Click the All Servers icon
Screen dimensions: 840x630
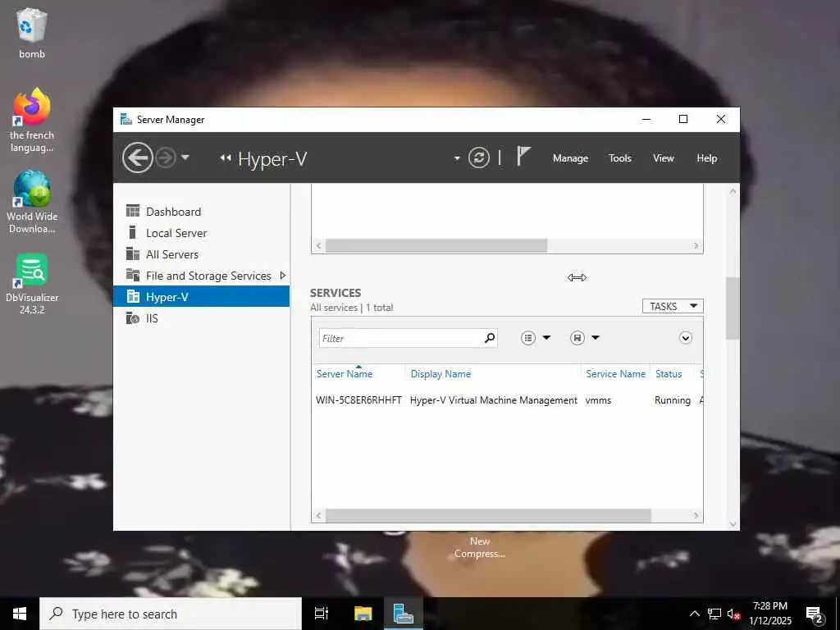[x=132, y=253]
